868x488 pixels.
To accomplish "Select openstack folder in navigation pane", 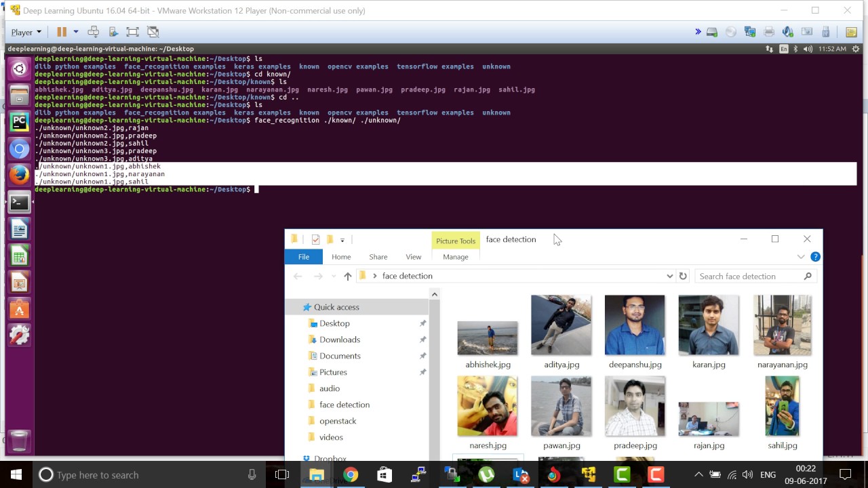I will coord(338,421).
